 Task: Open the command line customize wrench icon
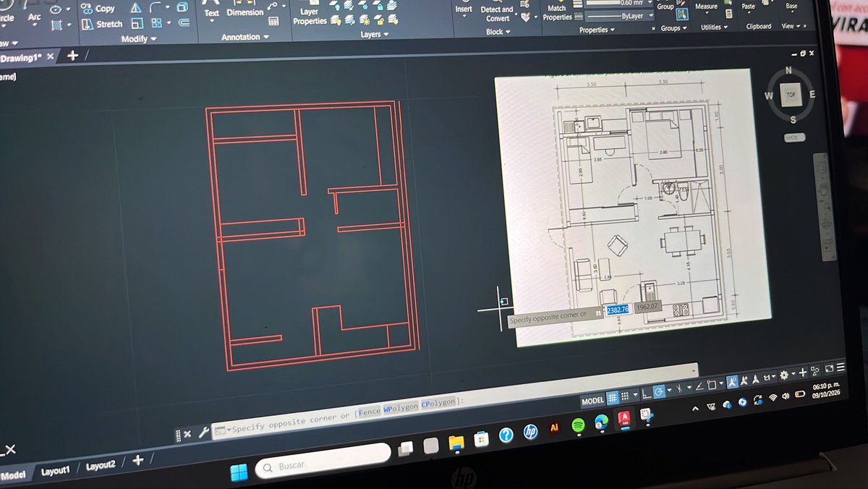pos(204,433)
